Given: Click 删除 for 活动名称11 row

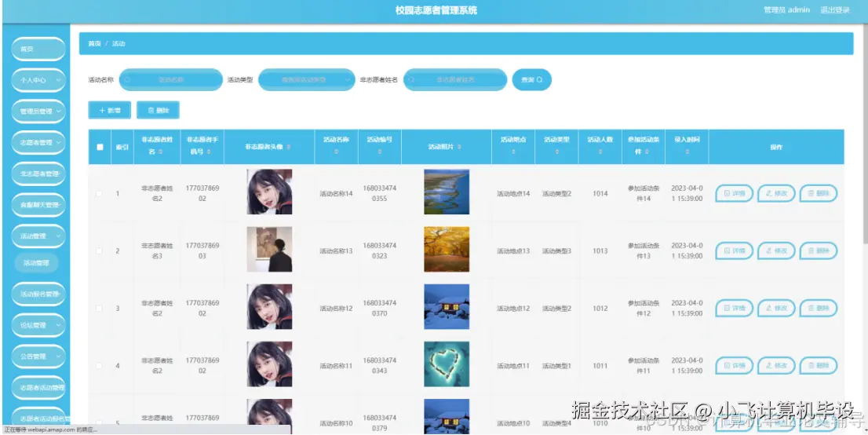Looking at the screenshot, I should 819,366.
